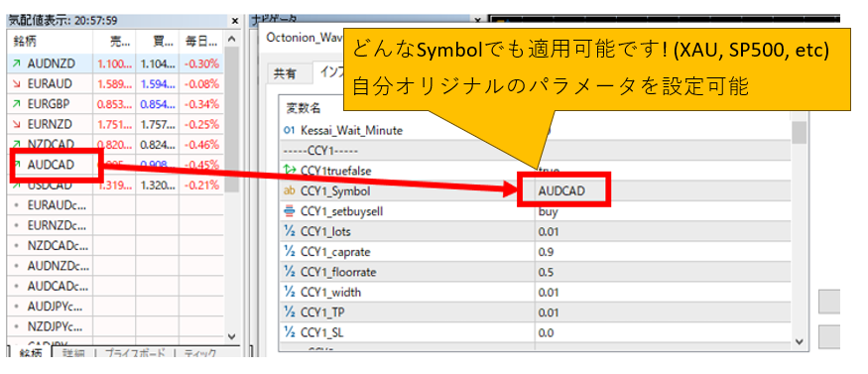
Task: Click the double icon beside CCY1_width
Action: pos(289,292)
